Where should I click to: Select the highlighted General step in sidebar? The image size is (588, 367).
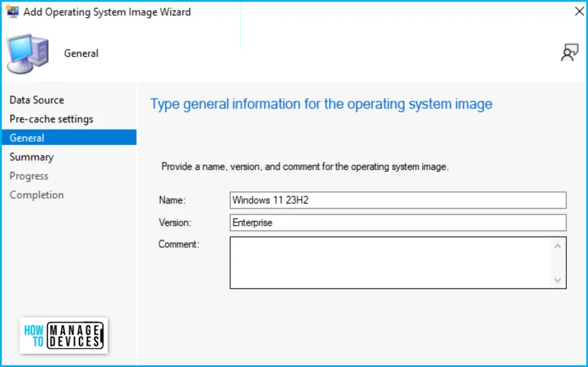pyautogui.click(x=27, y=138)
